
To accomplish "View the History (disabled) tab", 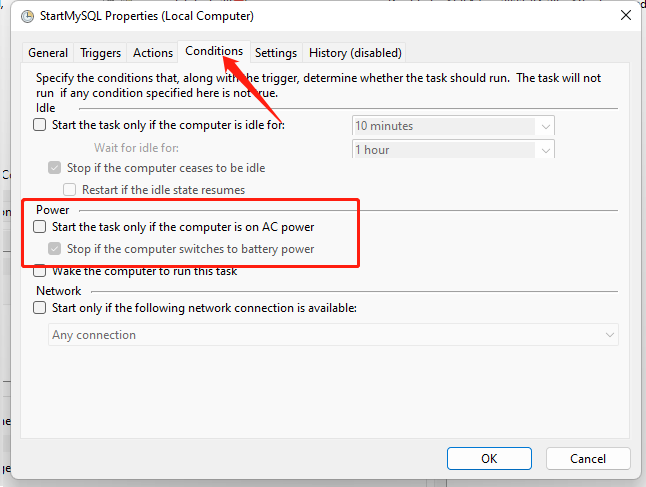I will pos(355,53).
